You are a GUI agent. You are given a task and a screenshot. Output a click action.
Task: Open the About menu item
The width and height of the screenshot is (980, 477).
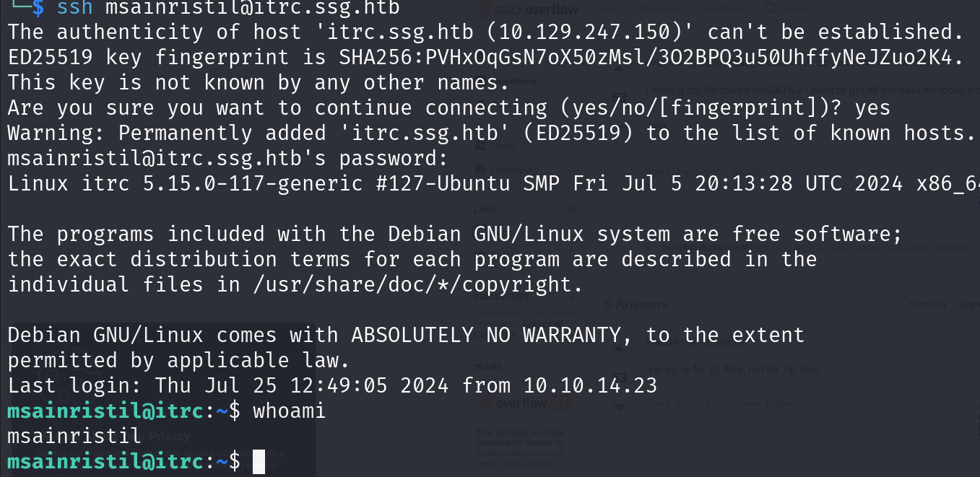610,9
